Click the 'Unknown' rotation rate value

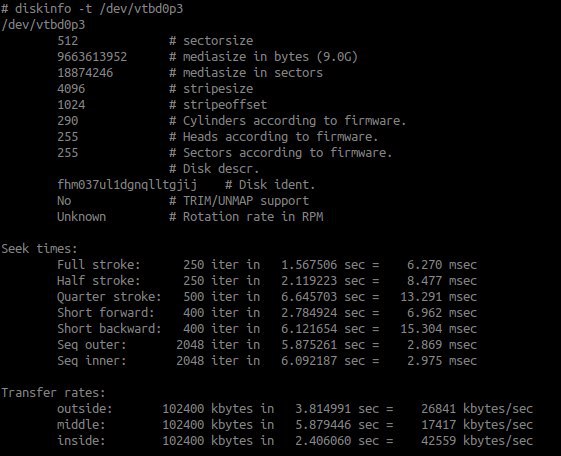point(82,217)
